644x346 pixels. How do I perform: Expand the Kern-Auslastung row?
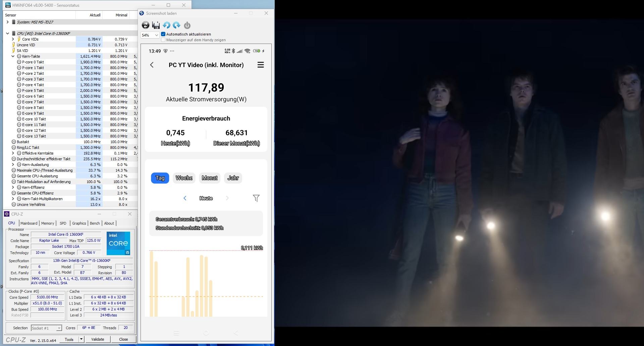[13, 165]
